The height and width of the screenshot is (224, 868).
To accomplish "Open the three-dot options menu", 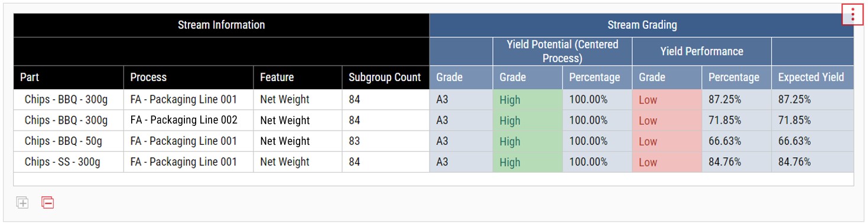I will [x=853, y=15].
